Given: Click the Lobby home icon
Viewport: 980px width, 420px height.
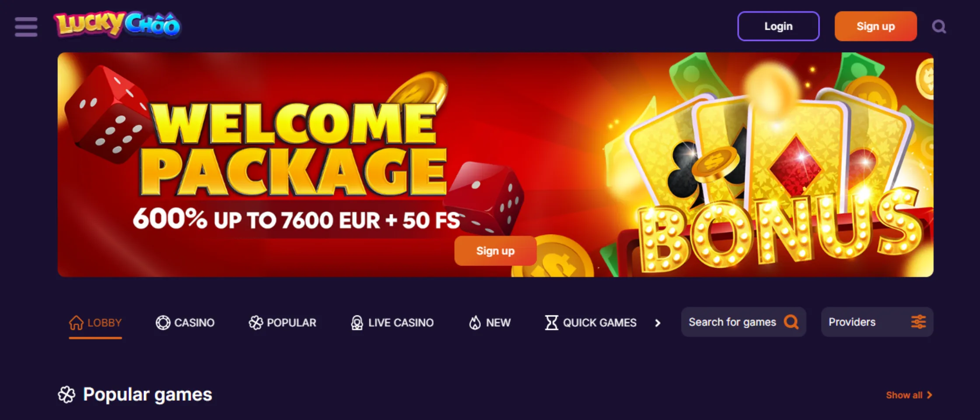Looking at the screenshot, I should tap(76, 323).
